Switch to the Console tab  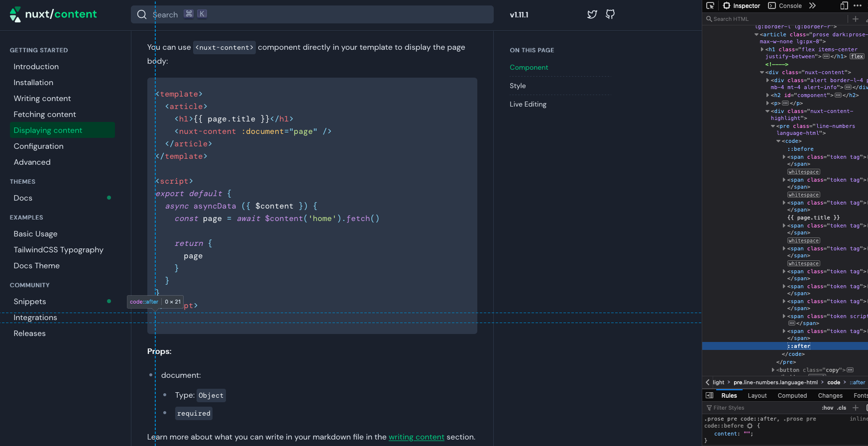[785, 6]
